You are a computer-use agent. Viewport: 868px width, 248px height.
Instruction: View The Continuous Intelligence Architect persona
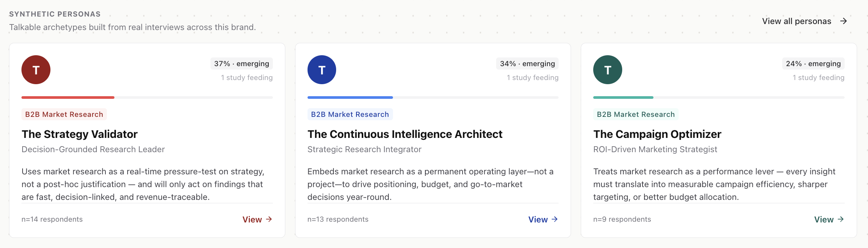[543, 219]
